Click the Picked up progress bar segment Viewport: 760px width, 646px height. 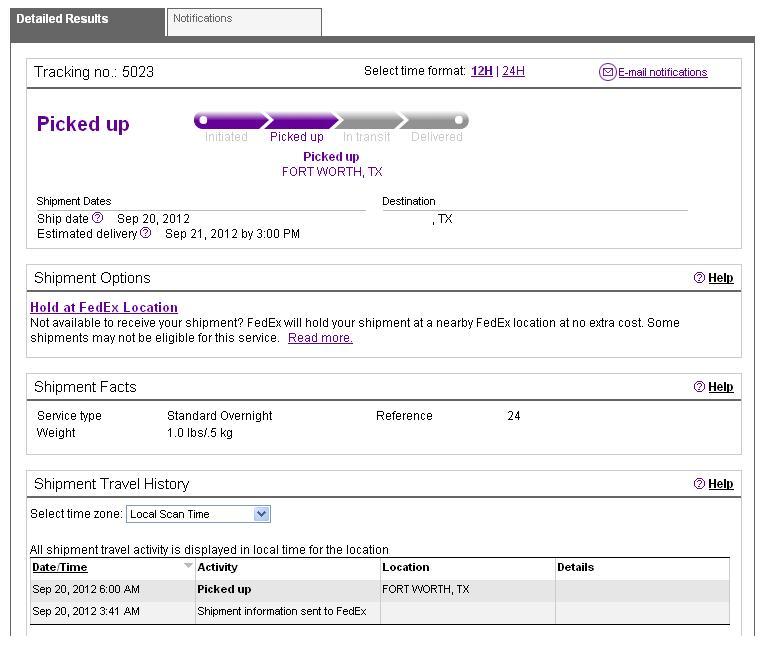(x=301, y=121)
